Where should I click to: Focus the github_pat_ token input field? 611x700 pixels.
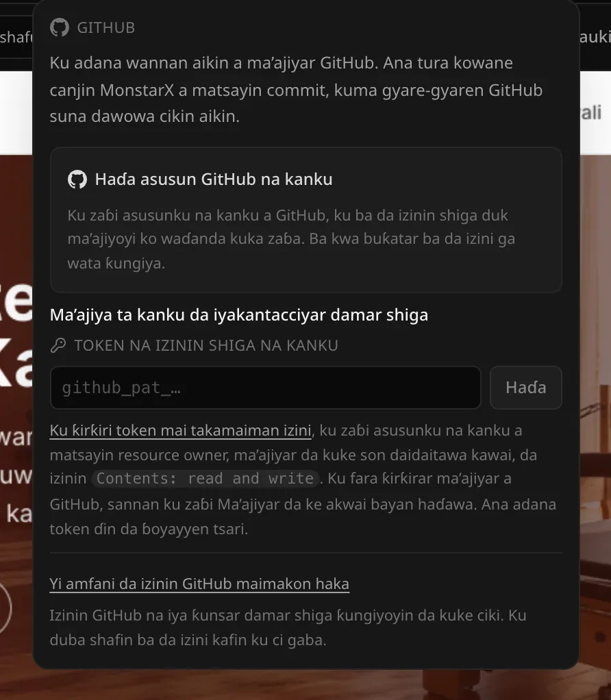click(x=266, y=388)
